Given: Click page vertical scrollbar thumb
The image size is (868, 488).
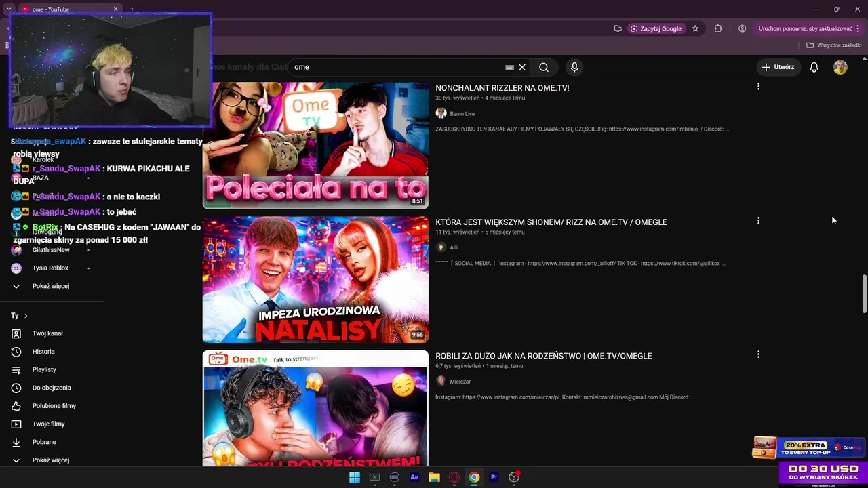Looking at the screenshot, I should click(864, 293).
